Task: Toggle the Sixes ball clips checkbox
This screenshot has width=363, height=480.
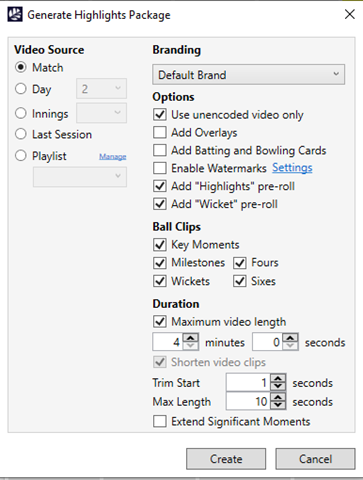Action: point(240,281)
